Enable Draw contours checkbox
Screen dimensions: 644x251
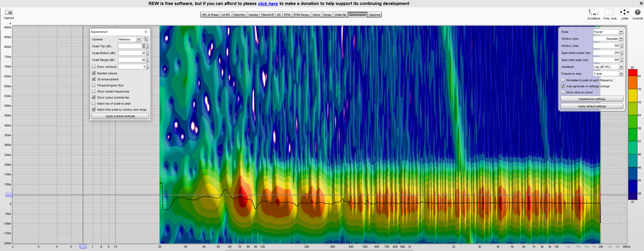[x=94, y=67]
